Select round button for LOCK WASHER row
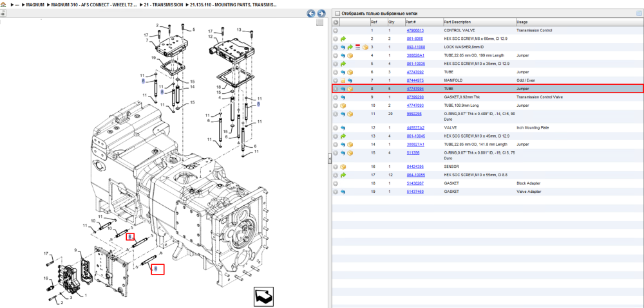Viewport: 644px width, 308px height. (x=336, y=47)
